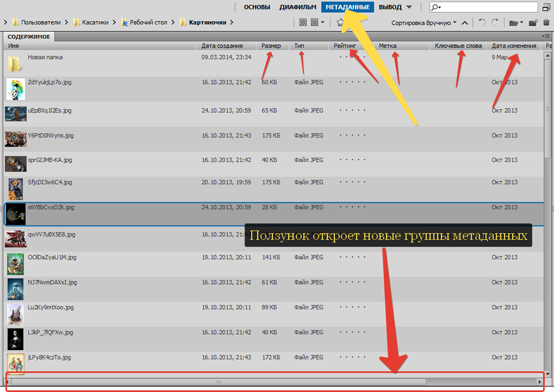Viewport: 554px width, 392px height.
Task: Click the thumbnail quality checkerboard icon
Action: click(303, 23)
